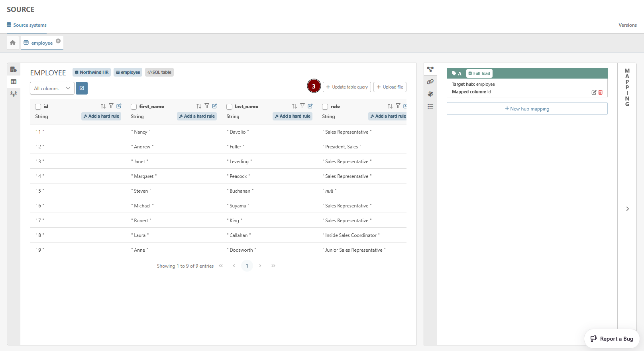This screenshot has width=644, height=351.
Task: Go to next page of entries
Action: [260, 266]
